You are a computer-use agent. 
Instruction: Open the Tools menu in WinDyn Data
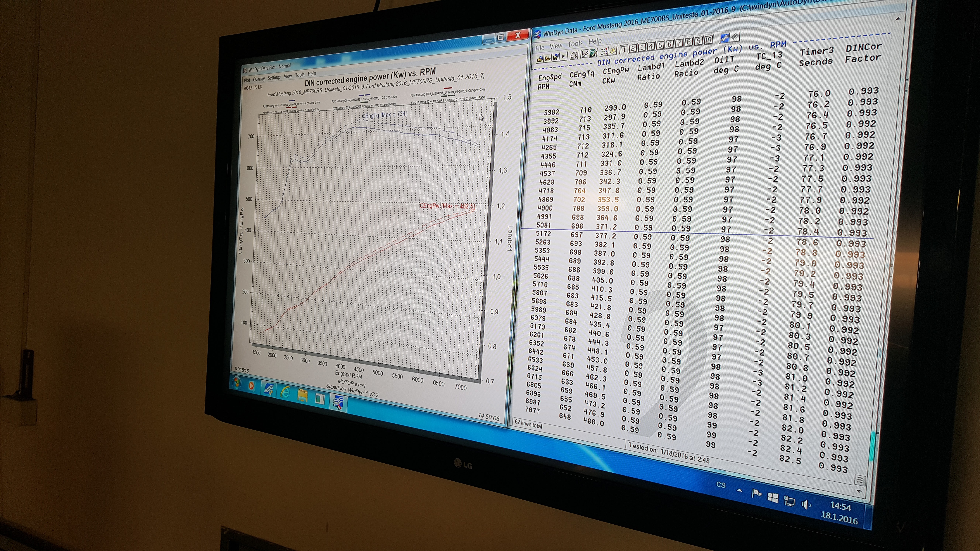[x=575, y=44]
